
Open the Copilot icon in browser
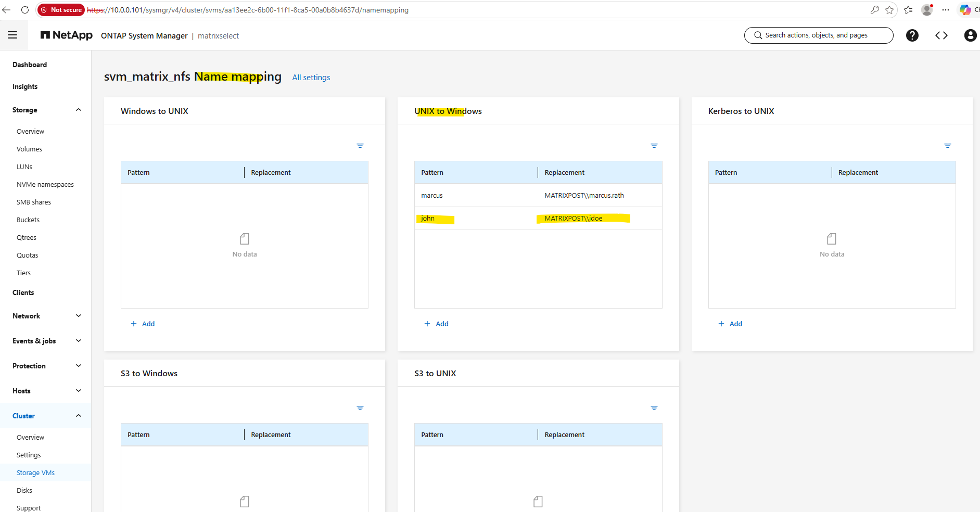click(965, 10)
